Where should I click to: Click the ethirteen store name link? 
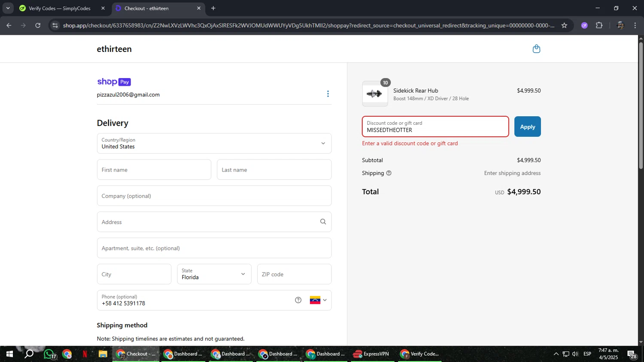click(114, 49)
